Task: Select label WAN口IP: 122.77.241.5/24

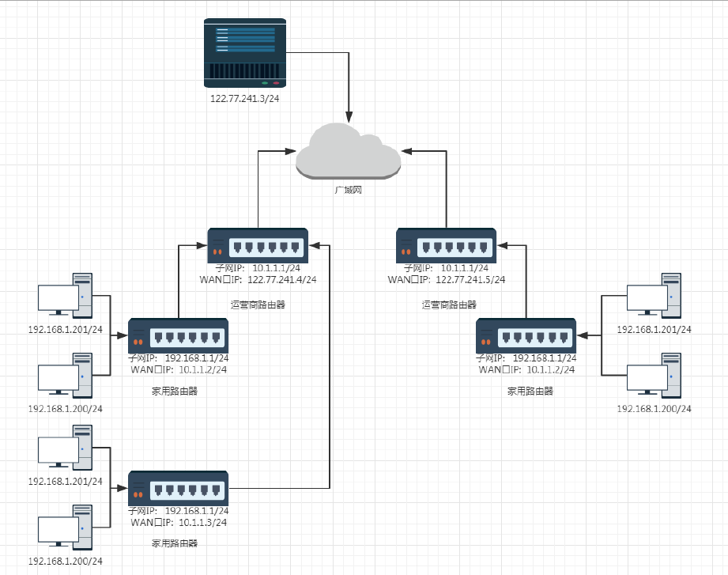Action: click(447, 280)
